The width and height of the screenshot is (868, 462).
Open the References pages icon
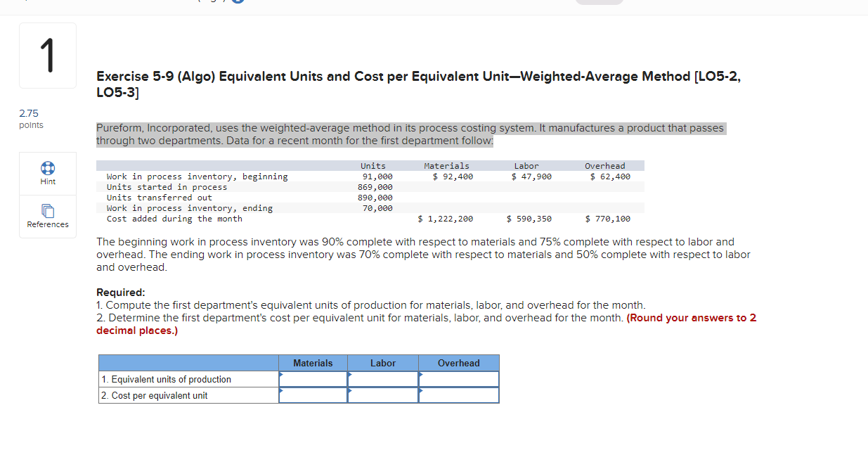[47, 211]
